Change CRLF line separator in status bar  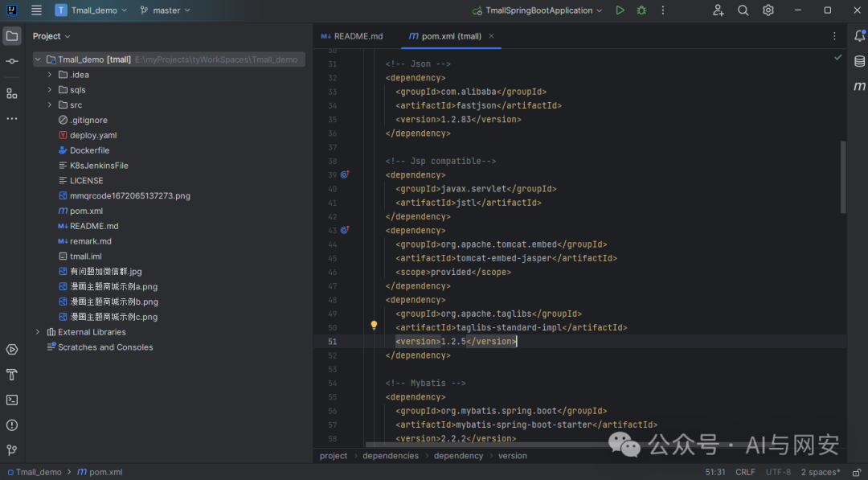pos(745,472)
